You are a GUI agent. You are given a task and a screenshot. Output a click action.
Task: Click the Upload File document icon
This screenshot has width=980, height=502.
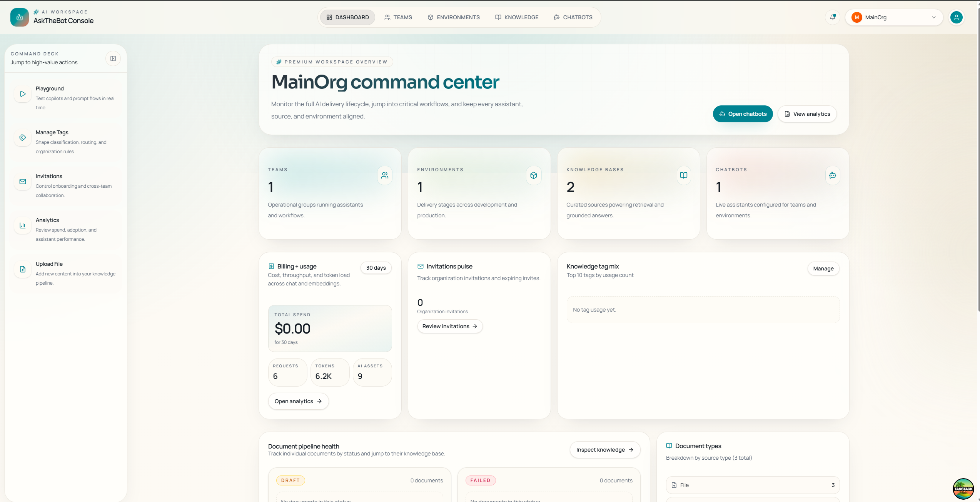(23, 269)
